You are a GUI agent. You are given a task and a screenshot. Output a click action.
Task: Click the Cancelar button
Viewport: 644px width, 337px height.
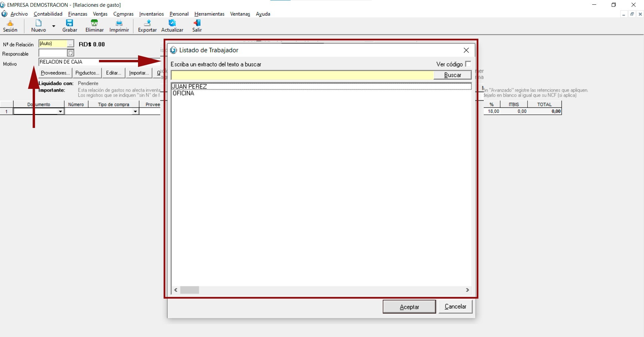pos(455,306)
